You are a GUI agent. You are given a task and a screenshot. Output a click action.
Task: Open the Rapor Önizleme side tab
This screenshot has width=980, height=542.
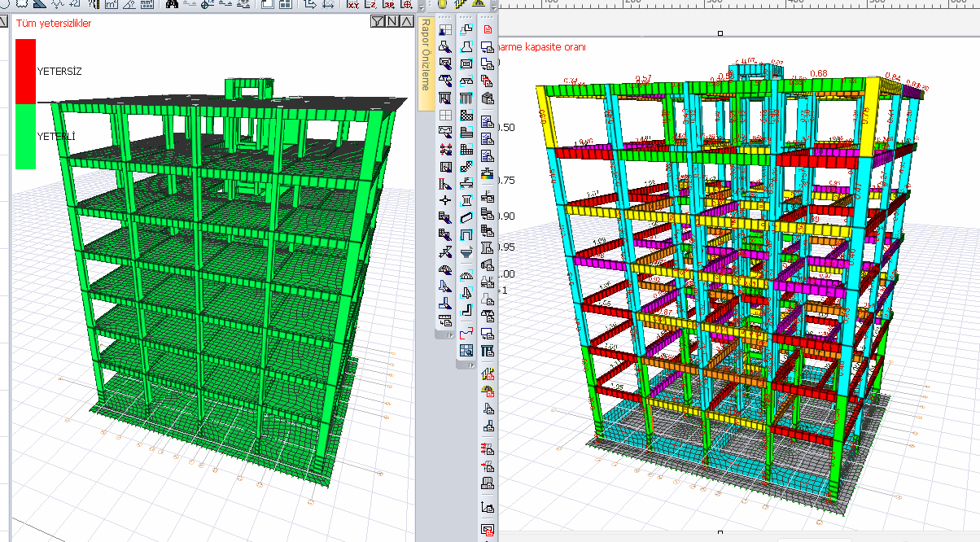click(425, 63)
